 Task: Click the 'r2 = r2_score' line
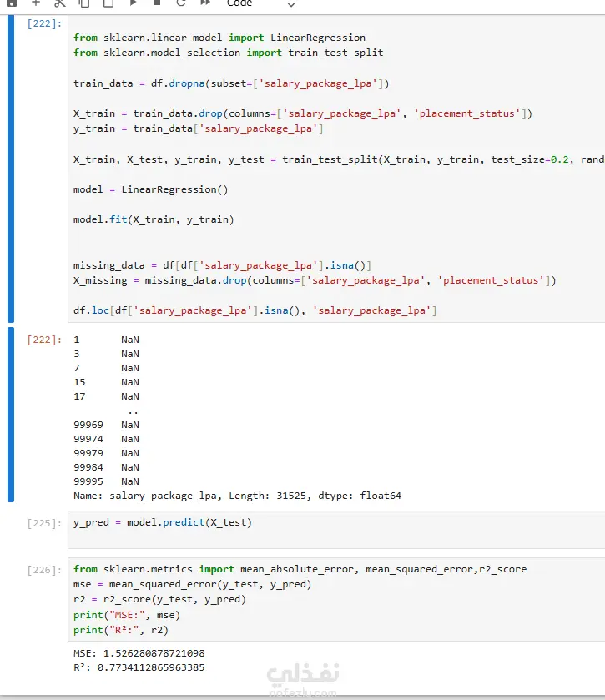(160, 600)
